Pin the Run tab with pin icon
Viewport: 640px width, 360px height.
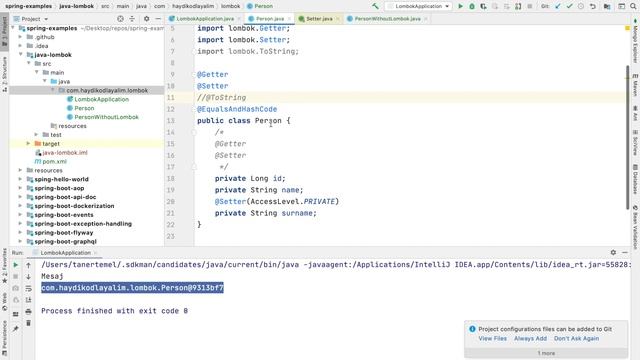click(16, 329)
